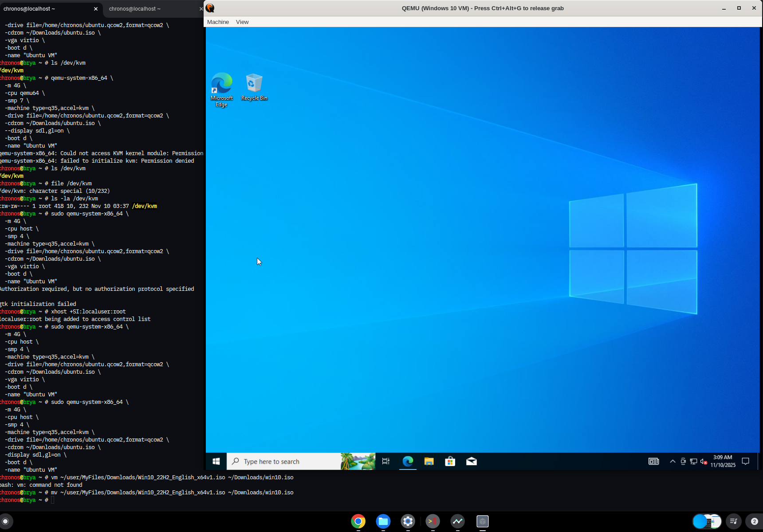The width and height of the screenshot is (763, 532).
Task: Close the QEMU Windows 10 VM window
Action: coord(754,8)
